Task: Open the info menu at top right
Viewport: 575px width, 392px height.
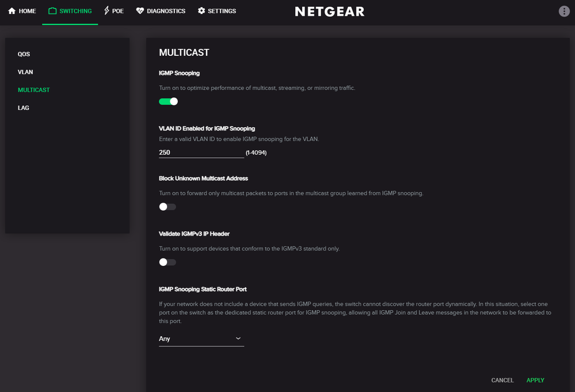Action: 563,10
